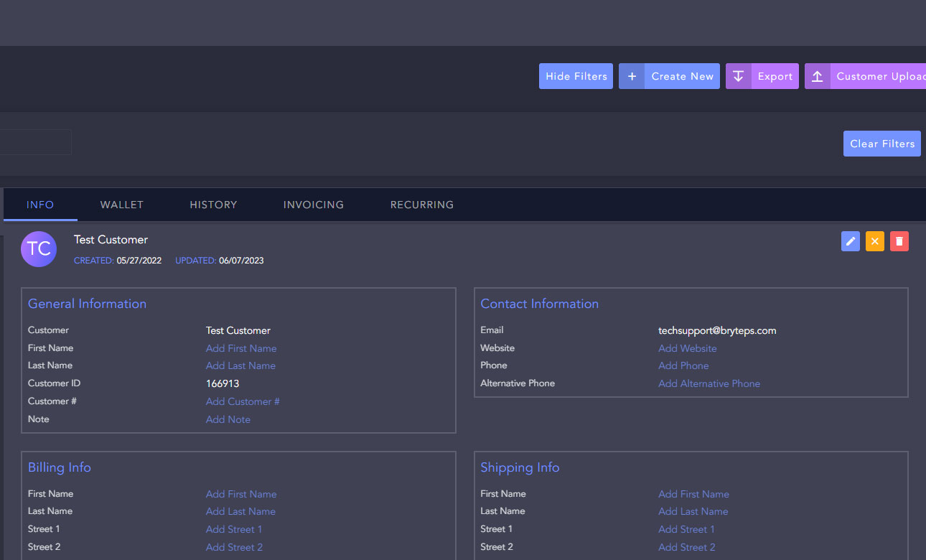Click the Create New button label
Image resolution: width=926 pixels, height=560 pixels.
683,76
